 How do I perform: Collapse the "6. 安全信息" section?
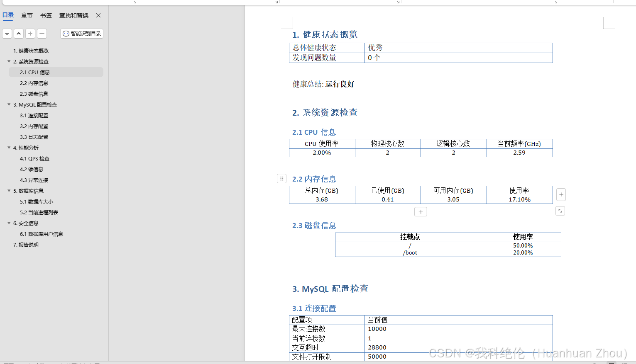click(x=9, y=223)
